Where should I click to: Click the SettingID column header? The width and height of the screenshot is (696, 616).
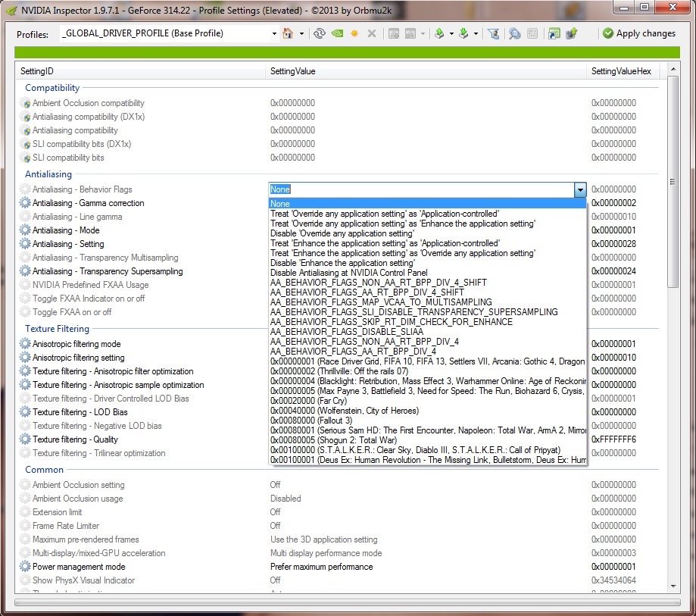click(141, 71)
